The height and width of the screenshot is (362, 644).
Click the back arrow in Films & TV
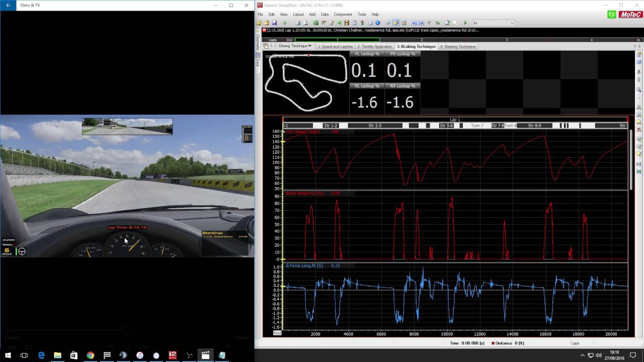(x=8, y=5)
